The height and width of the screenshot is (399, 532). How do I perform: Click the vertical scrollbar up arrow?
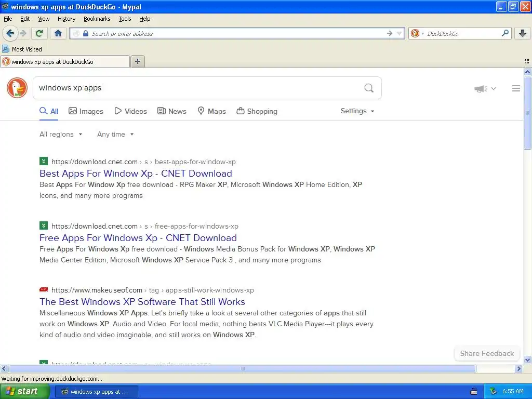point(527,72)
